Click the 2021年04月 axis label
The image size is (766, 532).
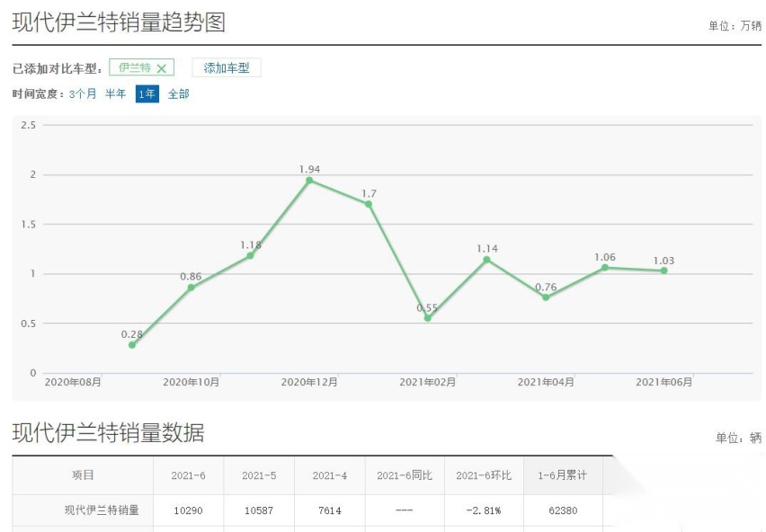pyautogui.click(x=546, y=382)
